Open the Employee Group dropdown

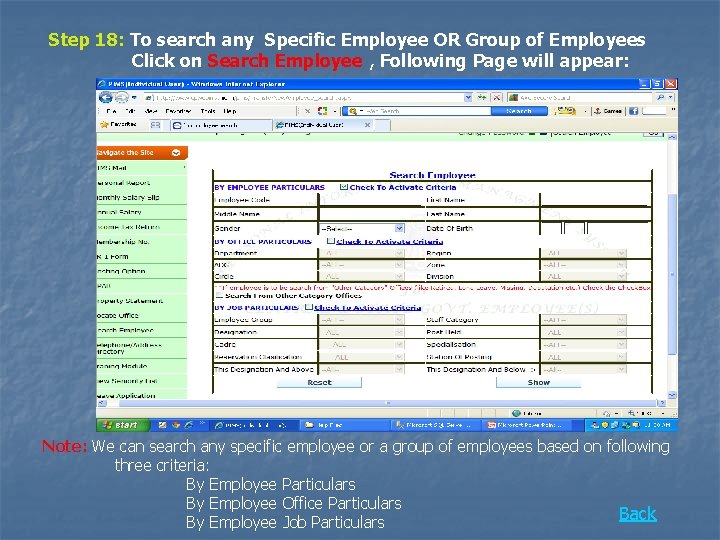coord(362,320)
